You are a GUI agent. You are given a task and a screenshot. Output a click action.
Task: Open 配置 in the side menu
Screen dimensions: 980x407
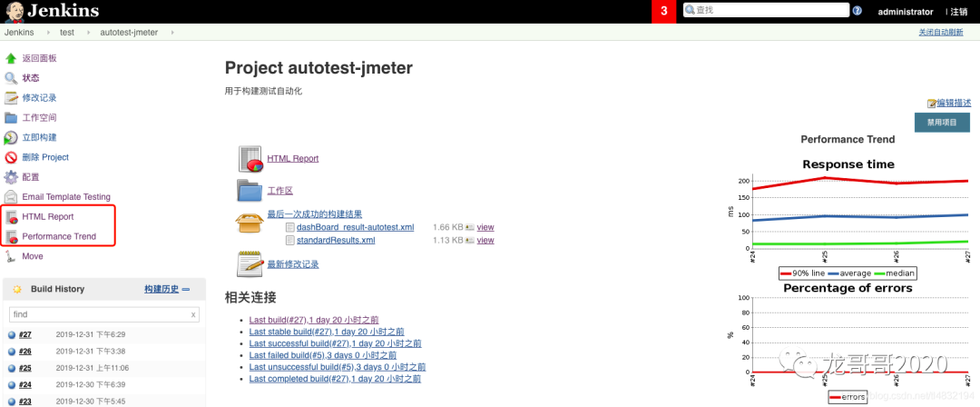click(x=31, y=177)
